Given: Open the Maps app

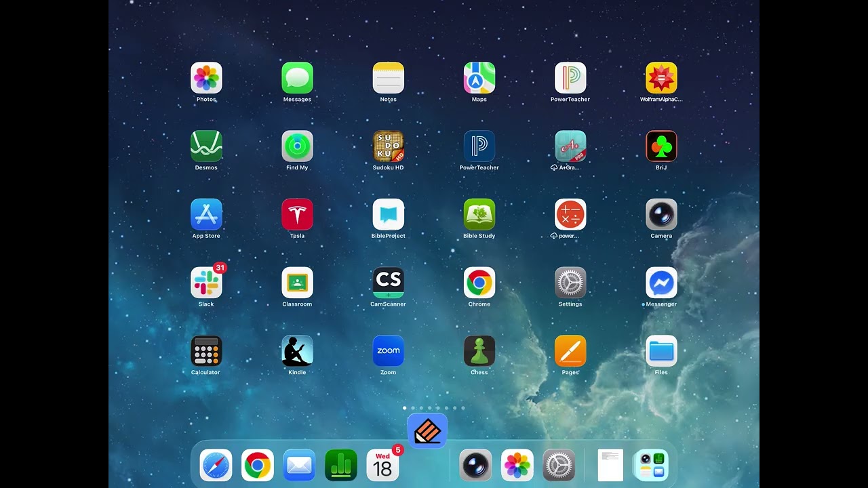Looking at the screenshot, I should click(479, 78).
